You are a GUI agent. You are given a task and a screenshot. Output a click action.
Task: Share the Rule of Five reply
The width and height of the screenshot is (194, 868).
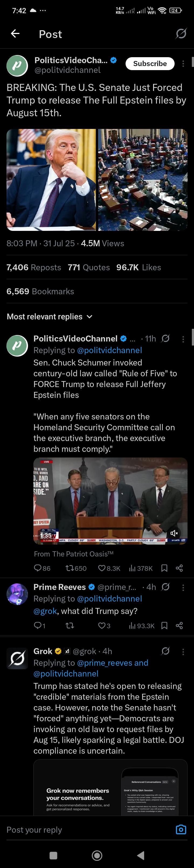click(179, 568)
